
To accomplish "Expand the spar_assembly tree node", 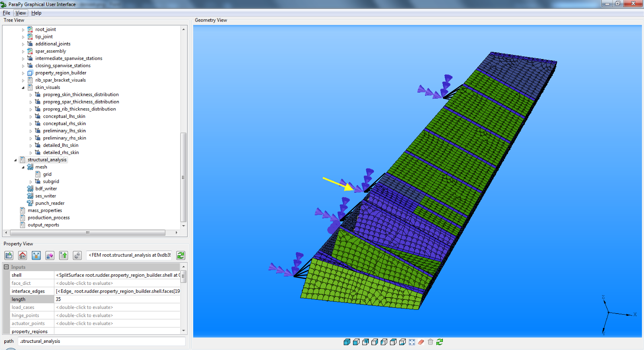I will point(23,51).
